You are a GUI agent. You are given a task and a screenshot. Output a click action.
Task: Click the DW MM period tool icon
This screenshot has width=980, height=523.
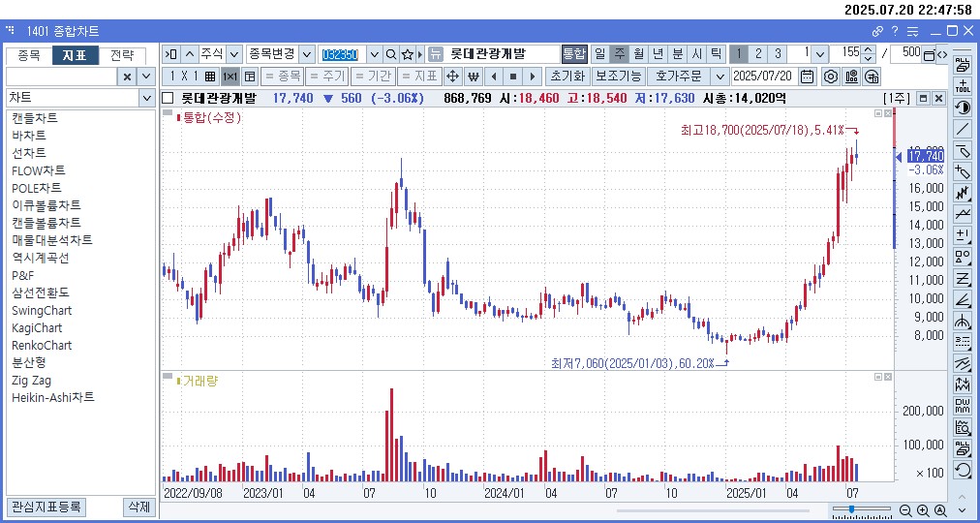pyautogui.click(x=963, y=406)
